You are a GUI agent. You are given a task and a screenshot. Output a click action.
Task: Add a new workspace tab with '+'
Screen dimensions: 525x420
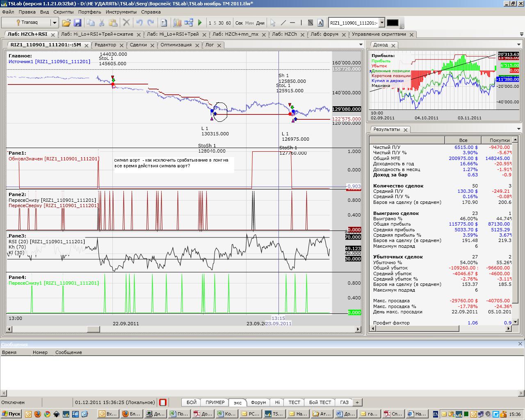pyautogui.click(x=357, y=402)
